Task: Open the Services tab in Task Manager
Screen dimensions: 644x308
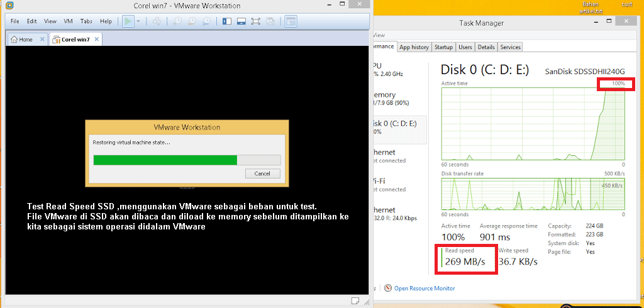Action: [x=510, y=47]
